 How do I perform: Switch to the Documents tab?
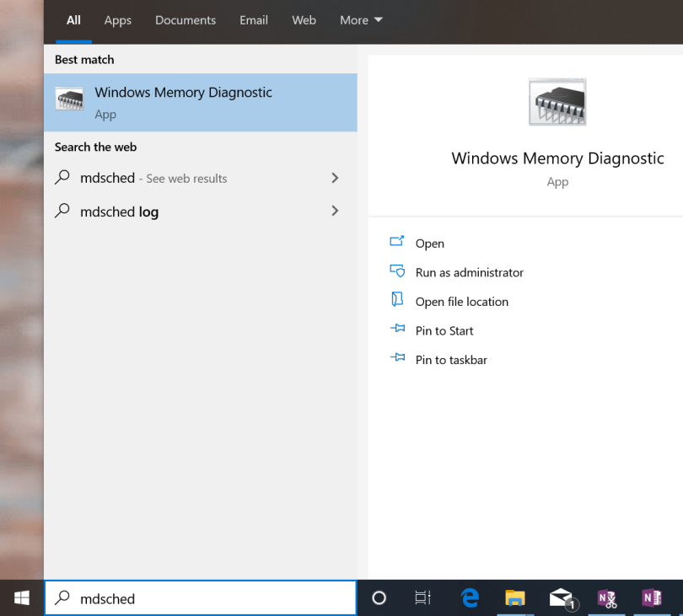coord(185,20)
